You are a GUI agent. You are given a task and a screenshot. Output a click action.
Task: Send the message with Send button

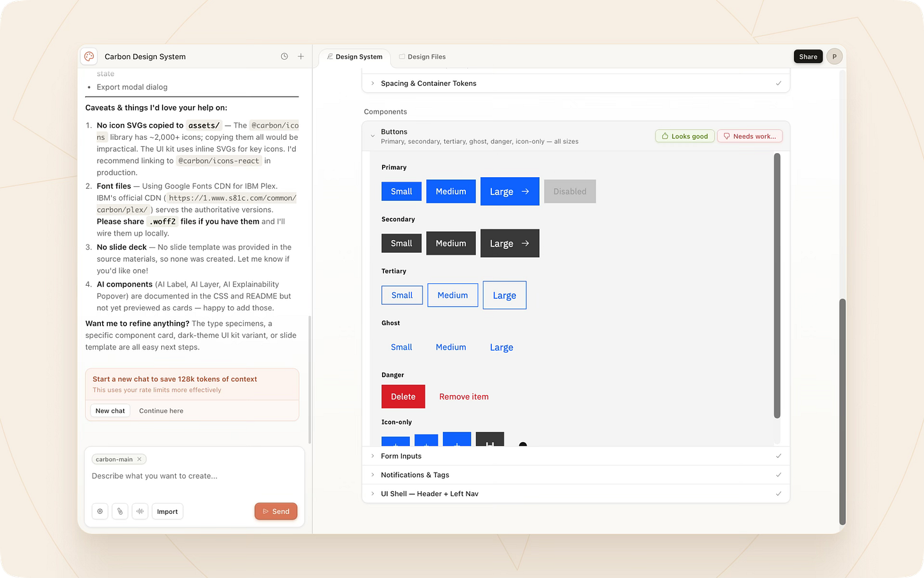point(276,511)
